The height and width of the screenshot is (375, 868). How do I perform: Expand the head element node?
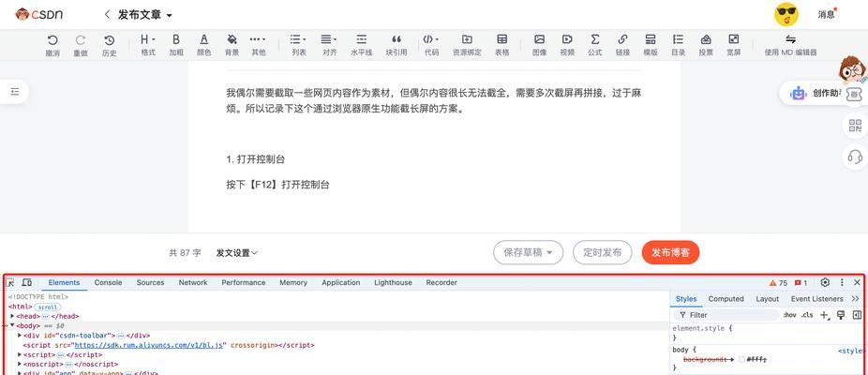click(12, 316)
